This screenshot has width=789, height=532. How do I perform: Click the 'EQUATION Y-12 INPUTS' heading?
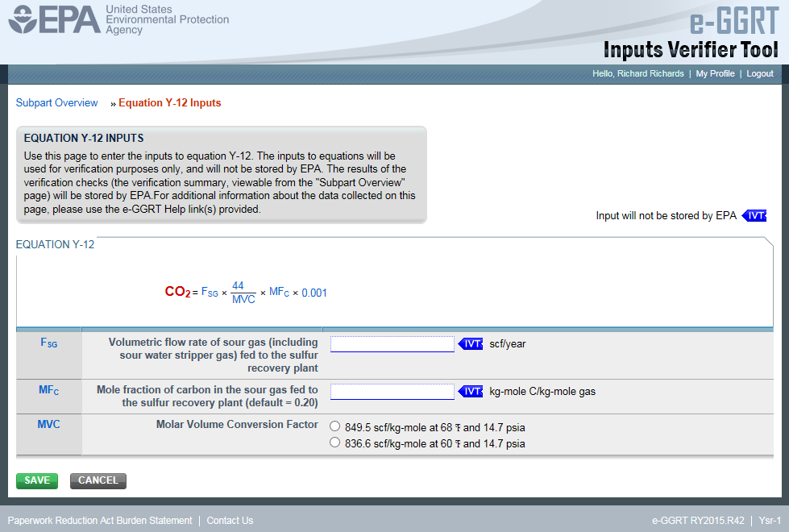(84, 138)
